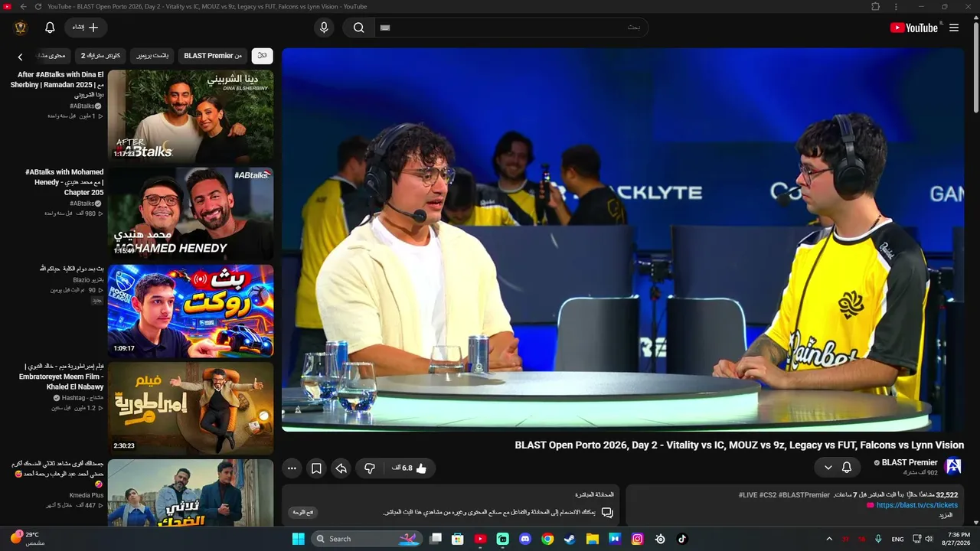Click the live stream video player
980x551 pixels.
pos(622,240)
